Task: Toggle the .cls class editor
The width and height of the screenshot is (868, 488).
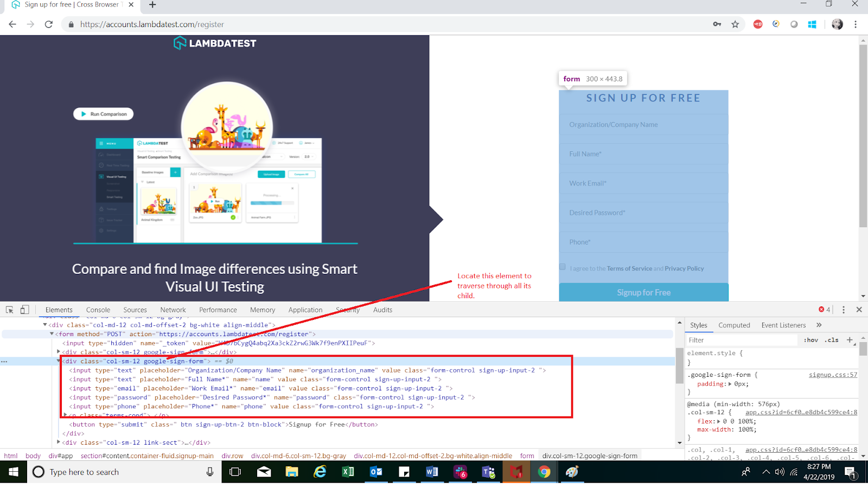Action: point(831,339)
